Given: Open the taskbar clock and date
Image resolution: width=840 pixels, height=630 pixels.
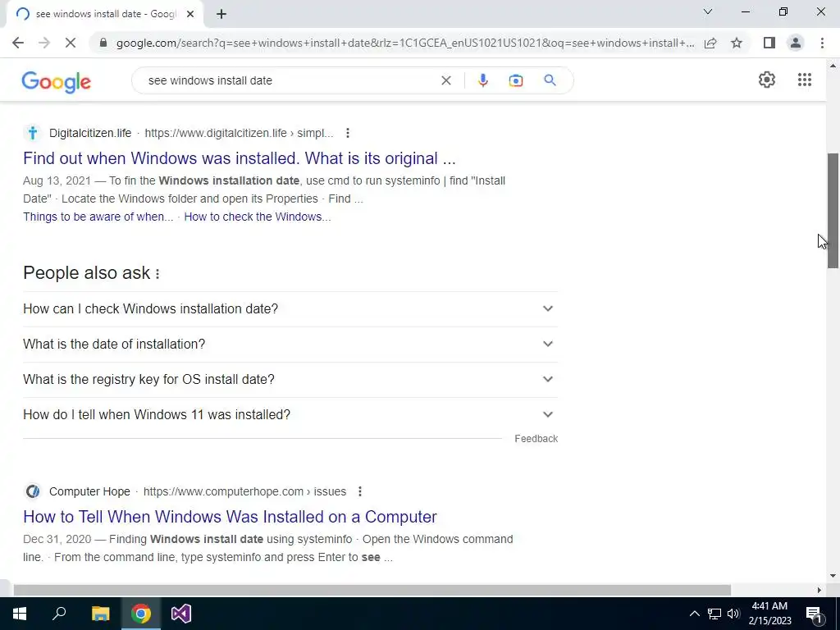Looking at the screenshot, I should coord(769,614).
